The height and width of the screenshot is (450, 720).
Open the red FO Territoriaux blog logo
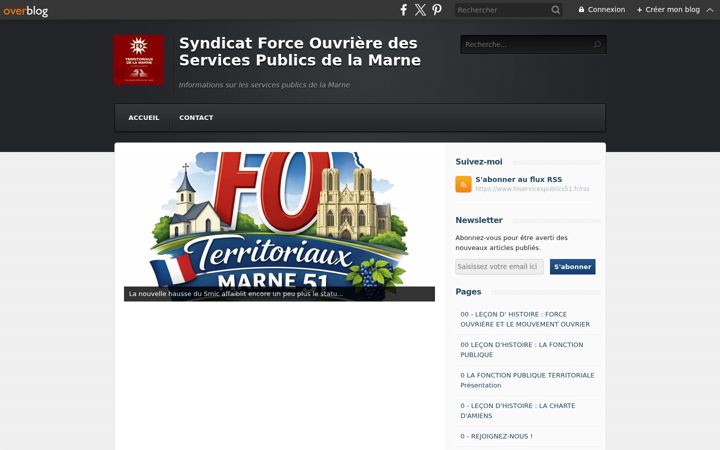pyautogui.click(x=139, y=60)
